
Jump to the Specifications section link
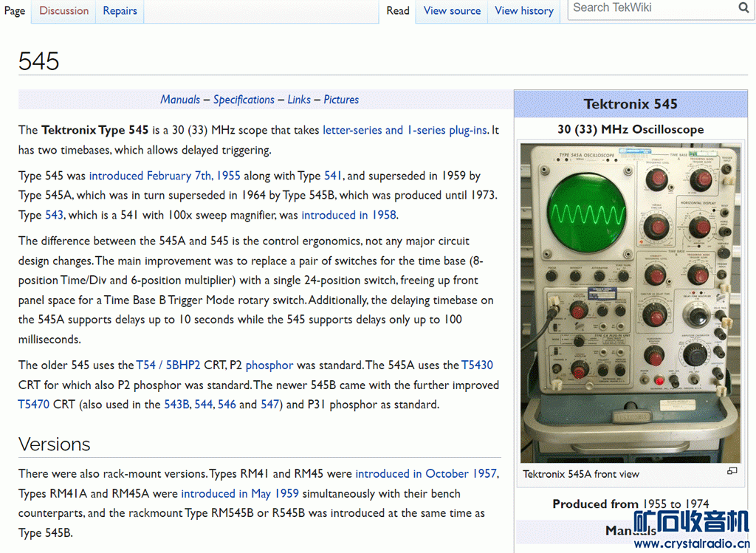244,100
